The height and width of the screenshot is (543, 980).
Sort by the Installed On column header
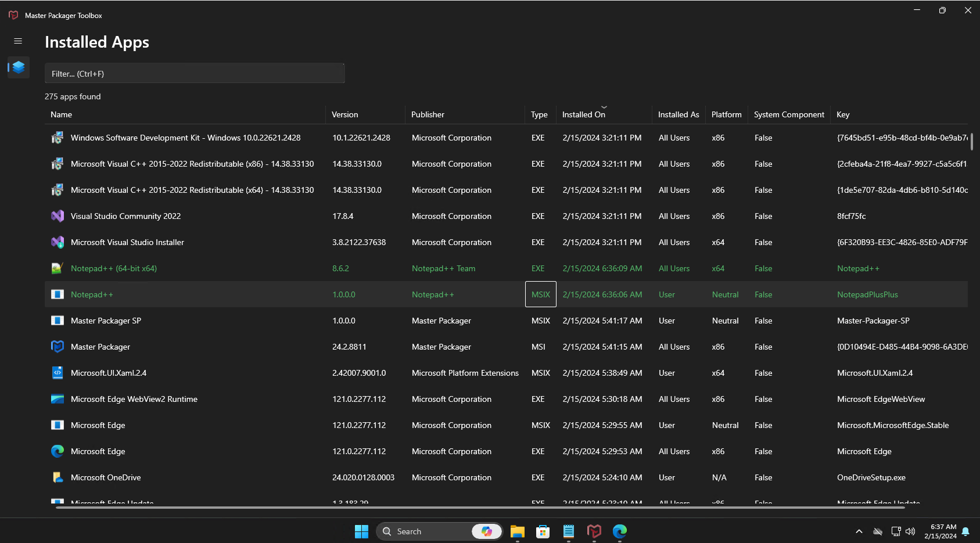point(584,114)
